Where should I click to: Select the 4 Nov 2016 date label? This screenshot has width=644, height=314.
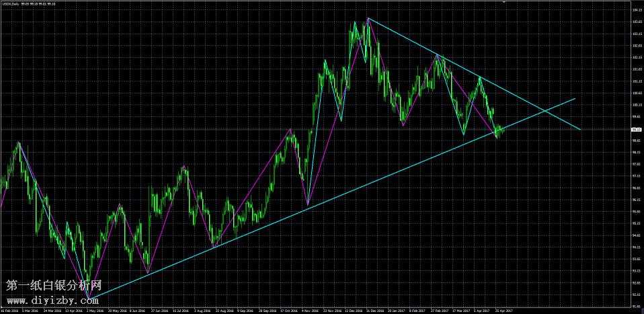click(x=311, y=311)
